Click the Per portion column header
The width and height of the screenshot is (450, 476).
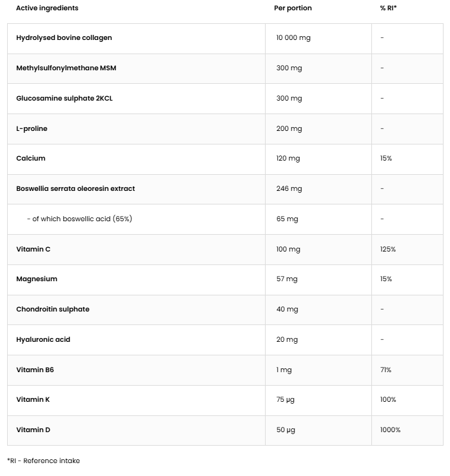(293, 8)
